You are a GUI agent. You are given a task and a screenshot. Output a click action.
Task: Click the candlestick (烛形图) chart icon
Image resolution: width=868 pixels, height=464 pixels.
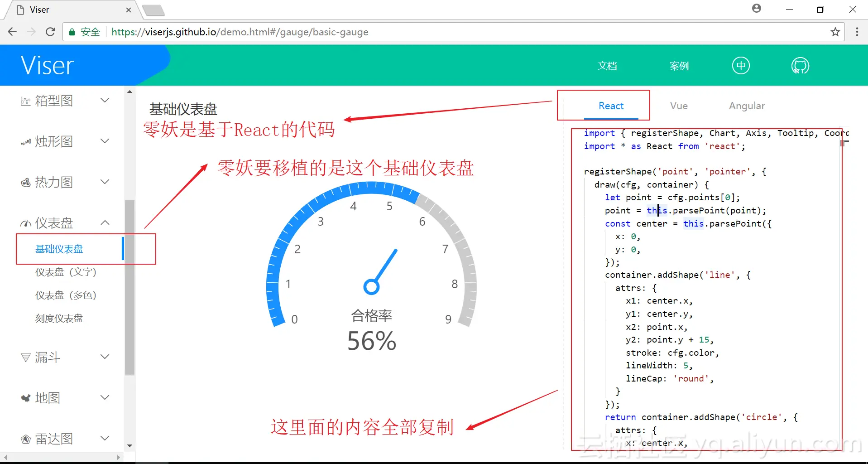coord(26,142)
